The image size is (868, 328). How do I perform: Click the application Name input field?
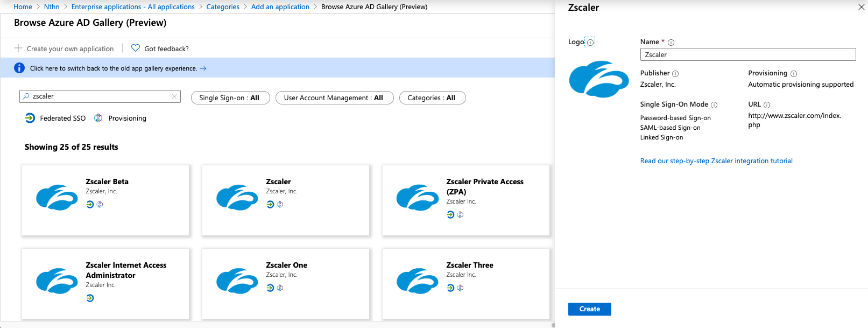click(x=747, y=54)
